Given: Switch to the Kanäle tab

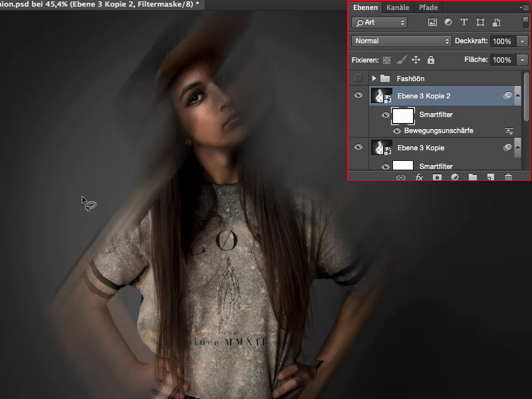Looking at the screenshot, I should coord(397,7).
